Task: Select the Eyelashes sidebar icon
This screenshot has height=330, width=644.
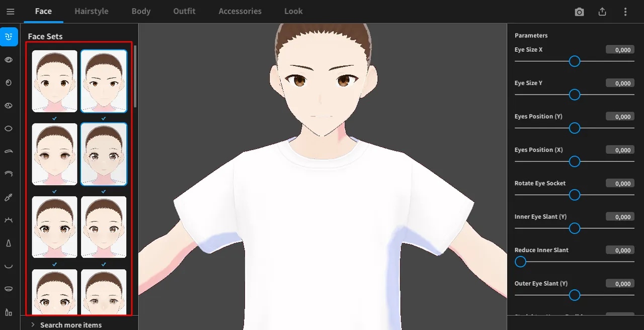Action: [x=9, y=220]
